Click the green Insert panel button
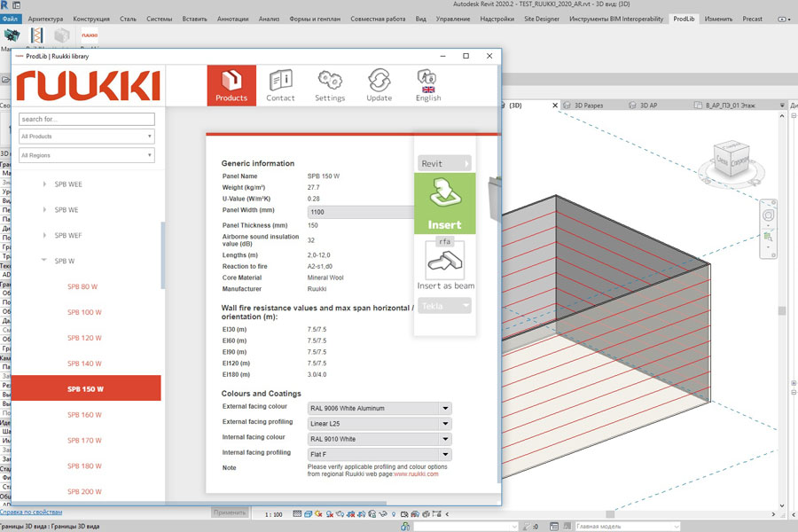798x532 pixels. click(445, 204)
